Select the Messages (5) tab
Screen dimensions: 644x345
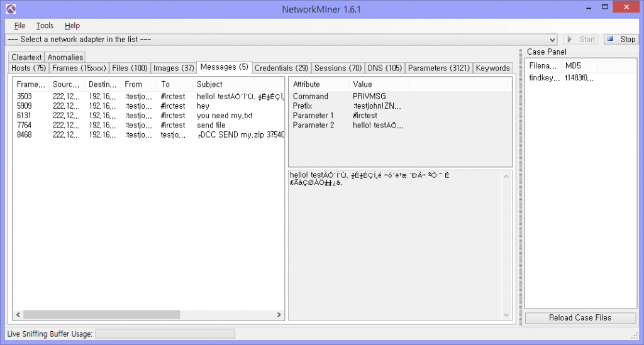[225, 67]
